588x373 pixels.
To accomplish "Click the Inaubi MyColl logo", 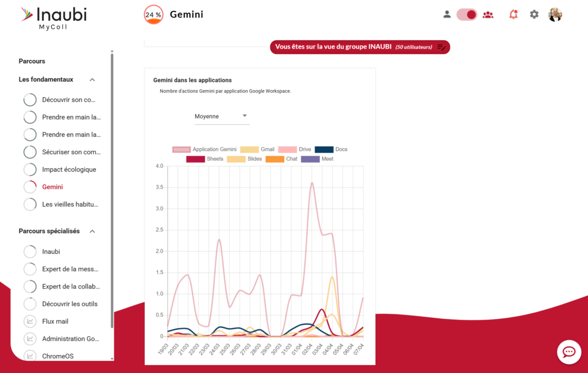I will 53,18.
